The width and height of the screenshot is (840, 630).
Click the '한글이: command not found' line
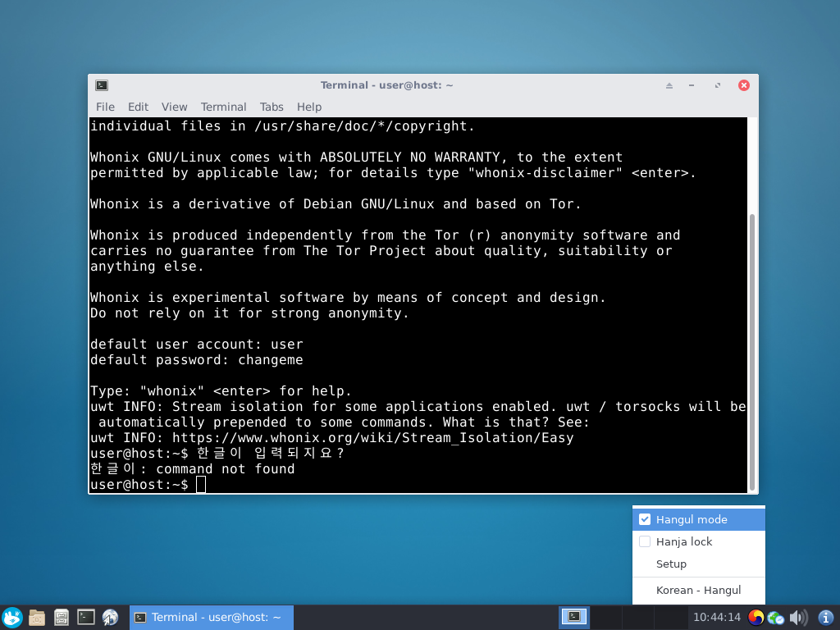click(192, 468)
